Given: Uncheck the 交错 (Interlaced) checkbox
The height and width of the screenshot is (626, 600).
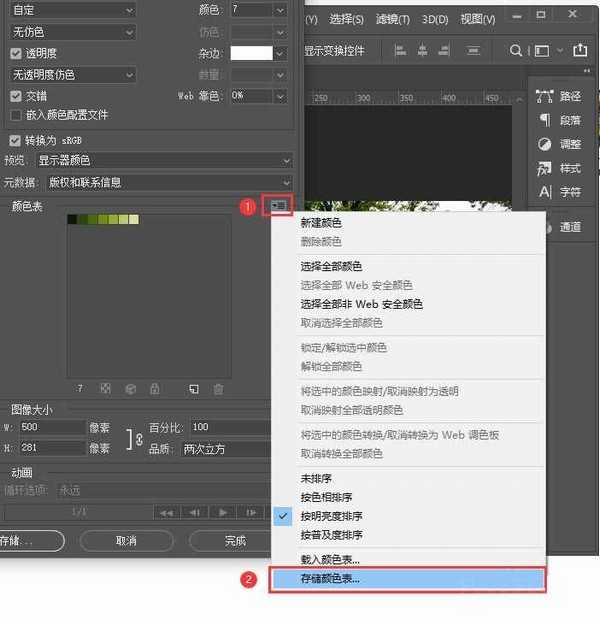Looking at the screenshot, I should 16,96.
